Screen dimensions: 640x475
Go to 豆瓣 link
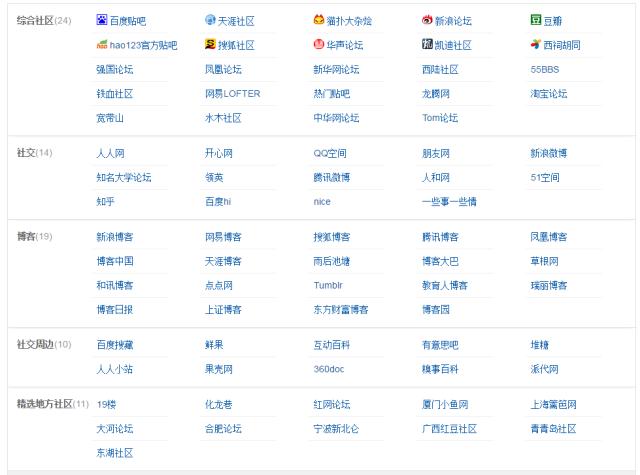(553, 21)
